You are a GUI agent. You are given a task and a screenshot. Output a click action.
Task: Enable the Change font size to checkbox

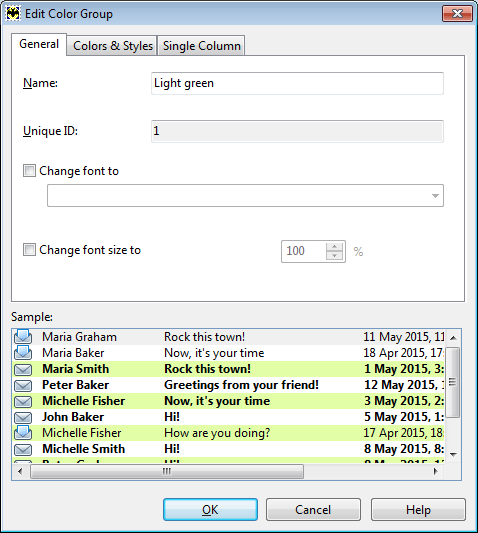pos(29,250)
